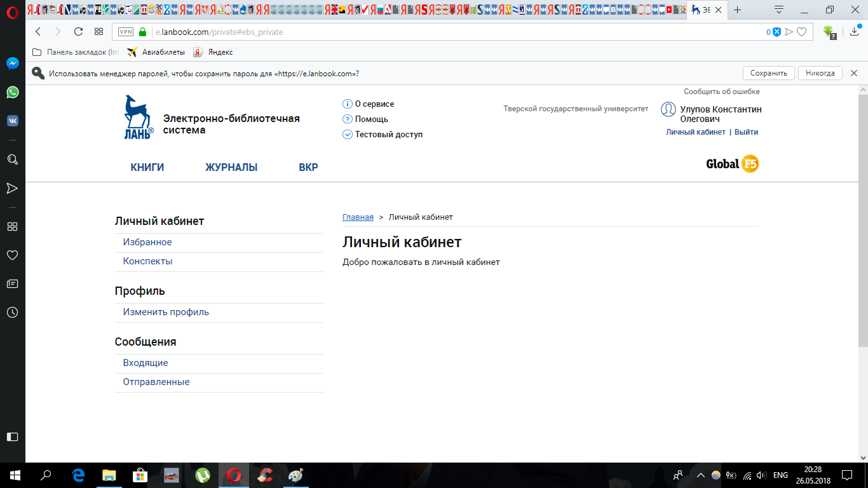The image size is (868, 488).
Task: Open the ЖУРНАЛЫ section
Action: 231,168
